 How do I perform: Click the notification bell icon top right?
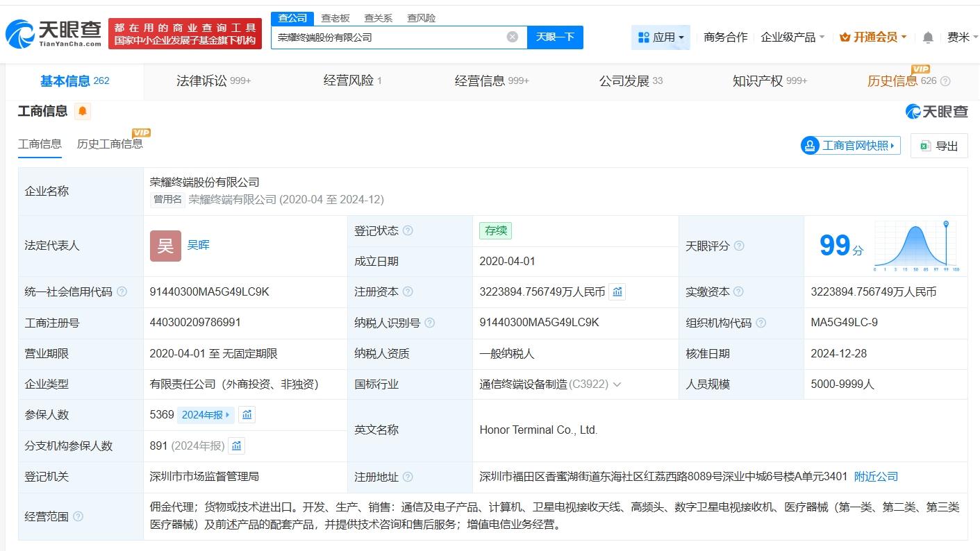click(x=927, y=37)
